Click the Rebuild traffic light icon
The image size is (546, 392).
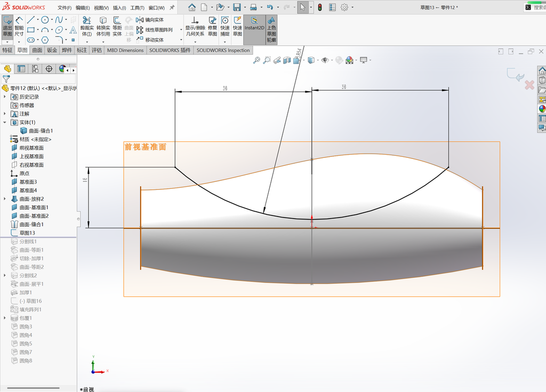click(x=320, y=7)
